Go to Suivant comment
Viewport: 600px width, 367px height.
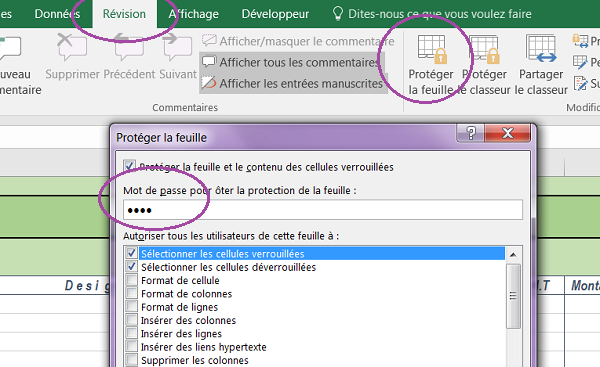click(x=177, y=47)
